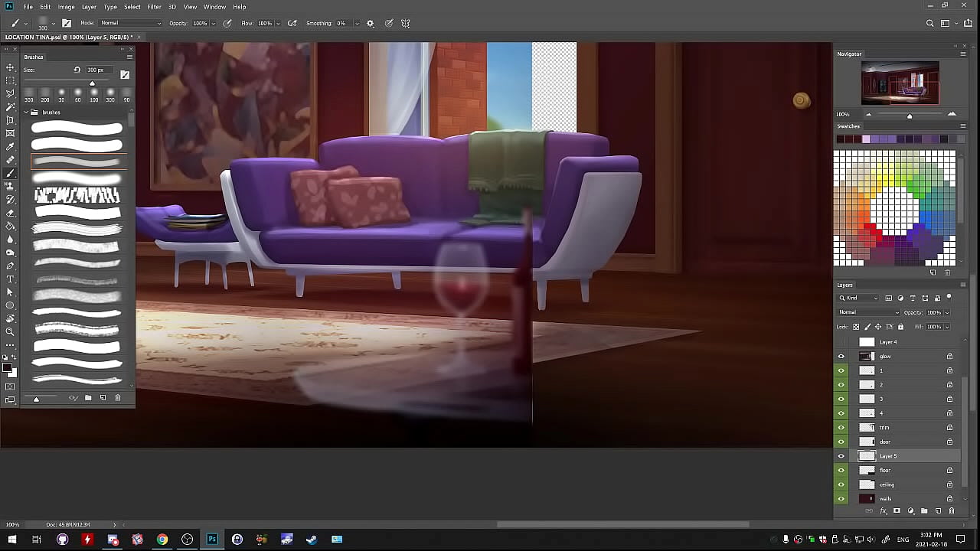Open the Filter menu
The width and height of the screenshot is (980, 551).
click(154, 7)
